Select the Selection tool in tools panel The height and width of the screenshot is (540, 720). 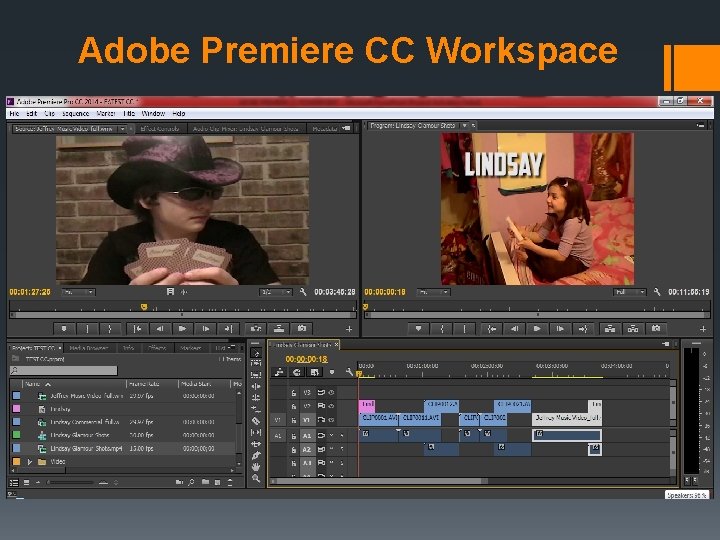tap(256, 353)
